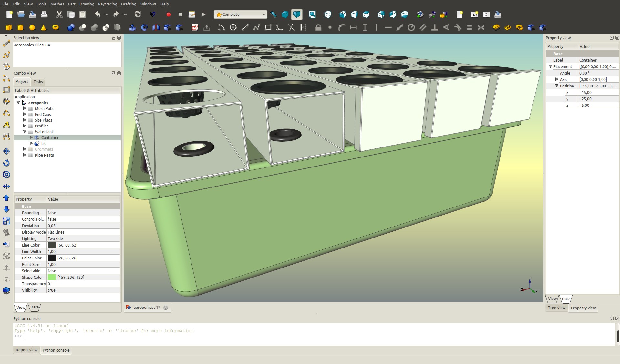Click the refresh recompute icon

click(138, 15)
